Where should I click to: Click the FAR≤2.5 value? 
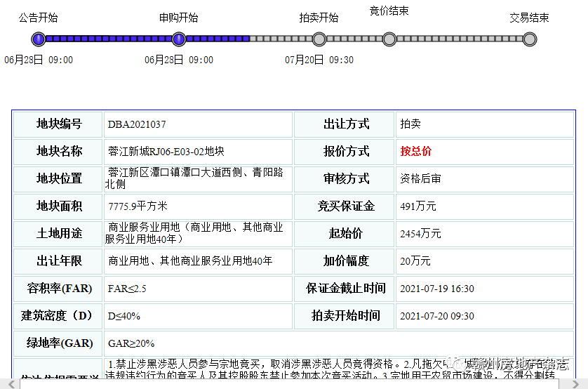pos(127,289)
